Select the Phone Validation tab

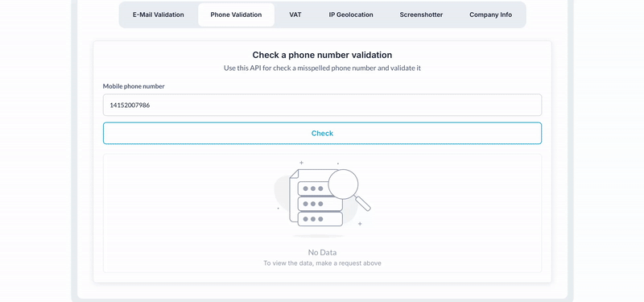pyautogui.click(x=236, y=14)
